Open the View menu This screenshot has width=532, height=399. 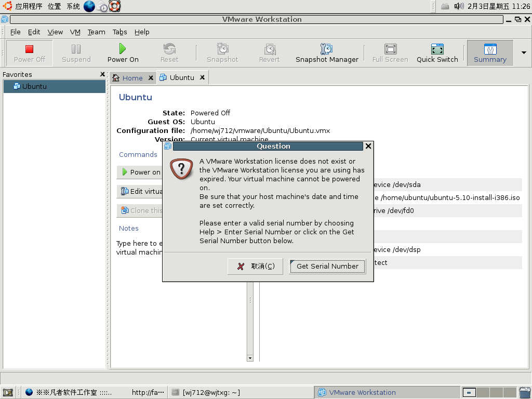(x=55, y=32)
